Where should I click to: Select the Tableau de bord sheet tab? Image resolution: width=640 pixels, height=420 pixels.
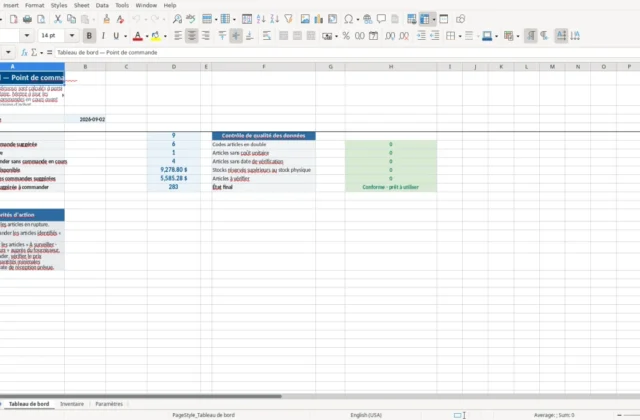point(29,404)
